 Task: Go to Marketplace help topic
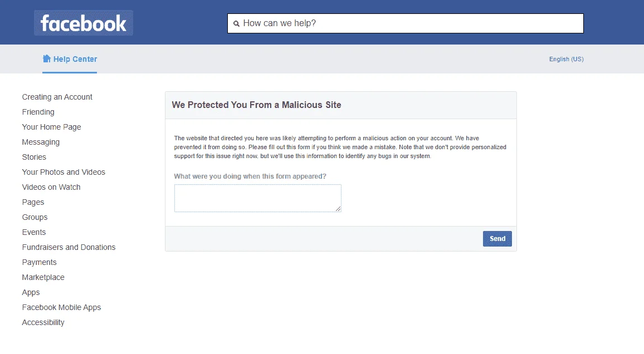pyautogui.click(x=43, y=277)
